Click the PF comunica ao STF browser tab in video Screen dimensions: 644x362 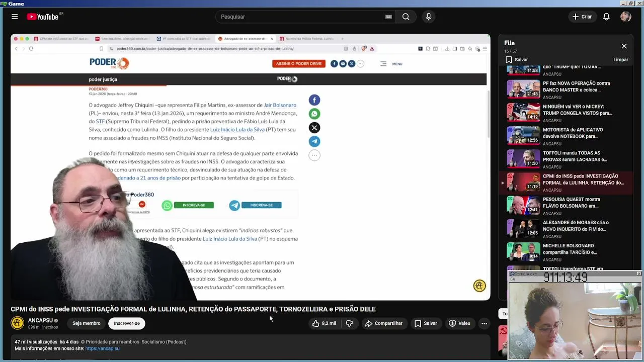pos(184,39)
